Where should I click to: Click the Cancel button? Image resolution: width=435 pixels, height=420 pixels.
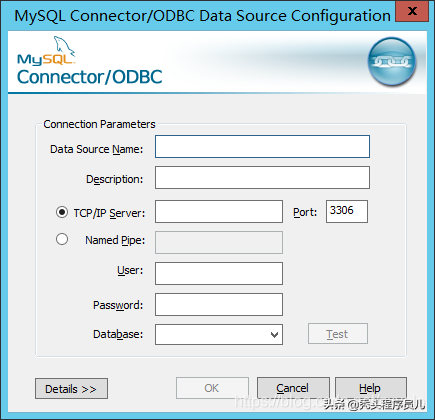[293, 388]
